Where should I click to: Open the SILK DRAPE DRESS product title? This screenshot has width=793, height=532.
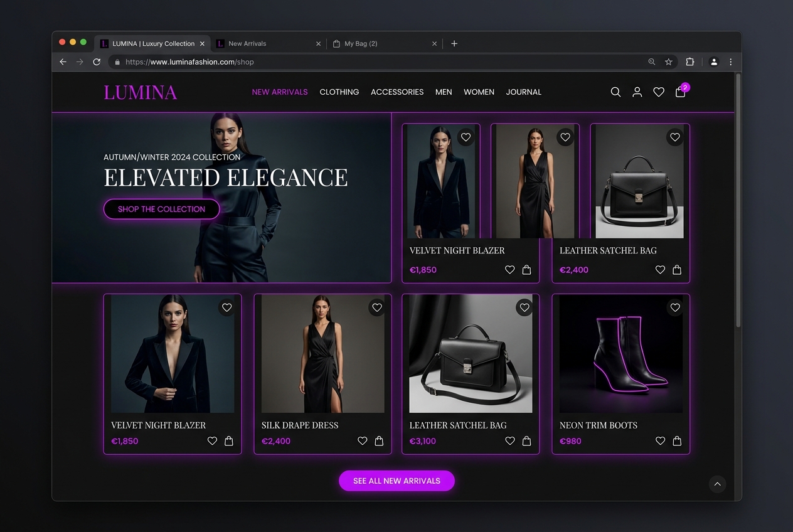pos(300,425)
